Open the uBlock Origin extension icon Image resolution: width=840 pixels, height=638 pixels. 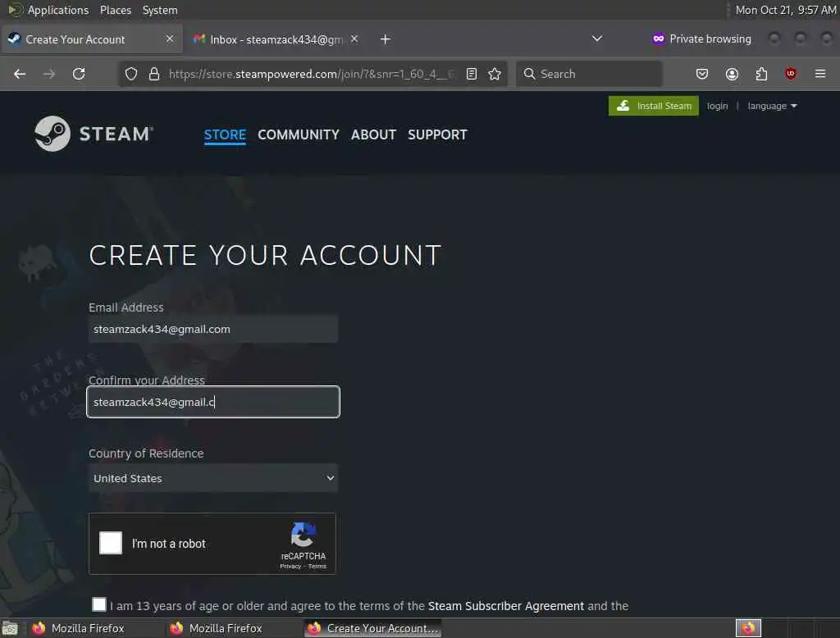pos(791,74)
